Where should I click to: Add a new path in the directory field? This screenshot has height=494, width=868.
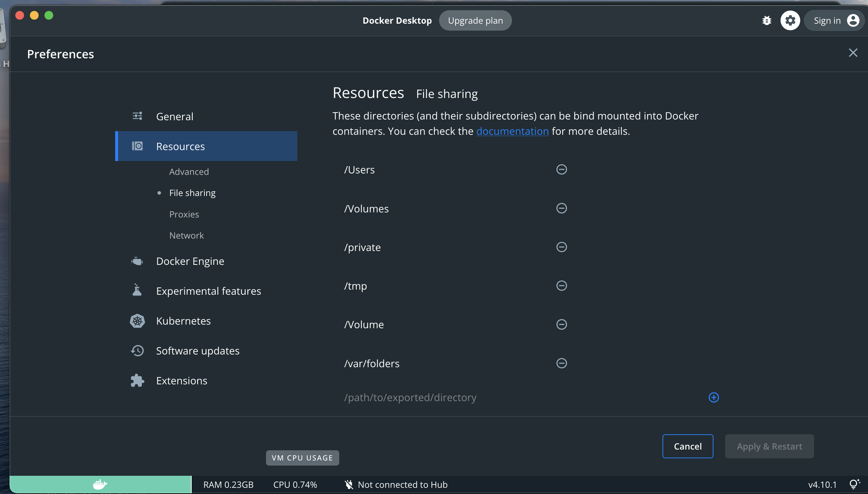pyautogui.click(x=713, y=397)
